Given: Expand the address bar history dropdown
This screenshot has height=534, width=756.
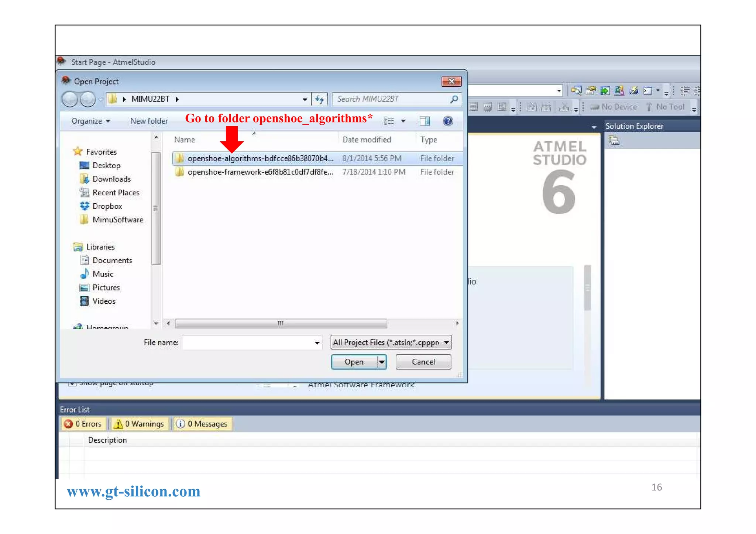Looking at the screenshot, I should pyautogui.click(x=305, y=99).
